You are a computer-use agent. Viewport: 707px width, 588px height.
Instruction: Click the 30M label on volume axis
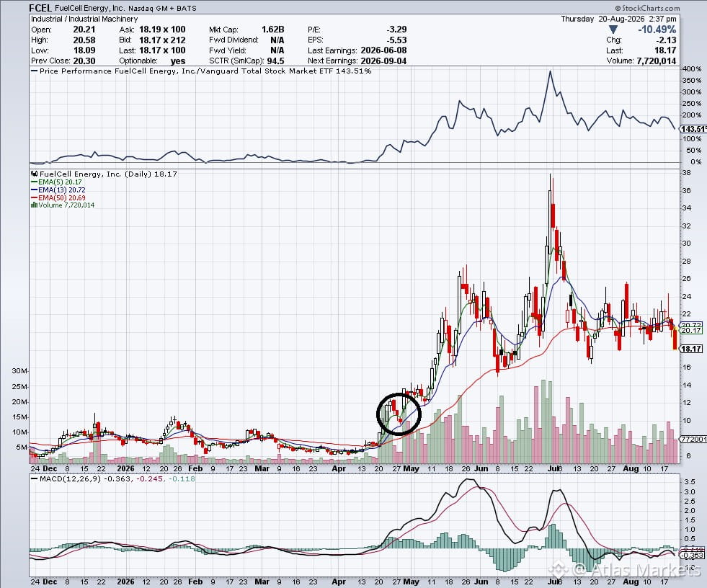(19, 371)
